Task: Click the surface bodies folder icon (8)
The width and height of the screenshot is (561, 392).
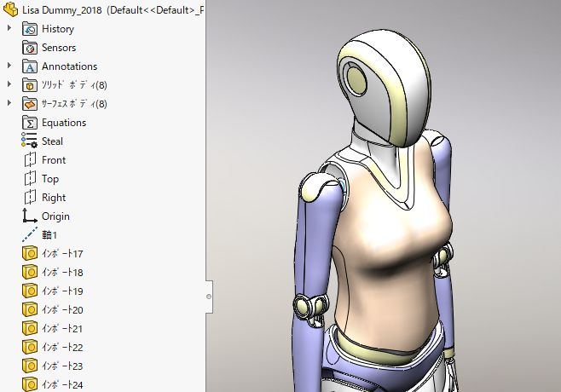Action: click(x=30, y=104)
